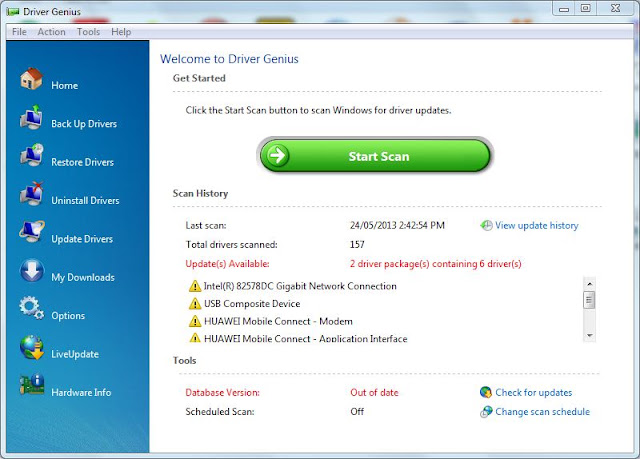
Task: Click the red Database Version label
Action: click(222, 392)
